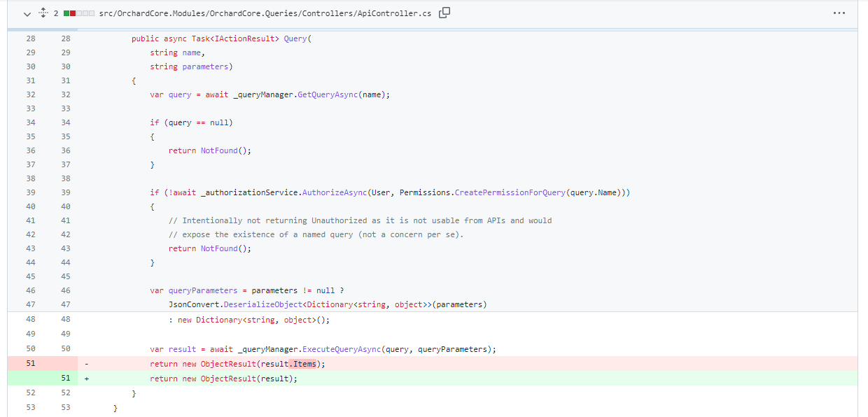Copy the ApiController.cs file path
The height and width of the screenshot is (417, 868).
444,13
